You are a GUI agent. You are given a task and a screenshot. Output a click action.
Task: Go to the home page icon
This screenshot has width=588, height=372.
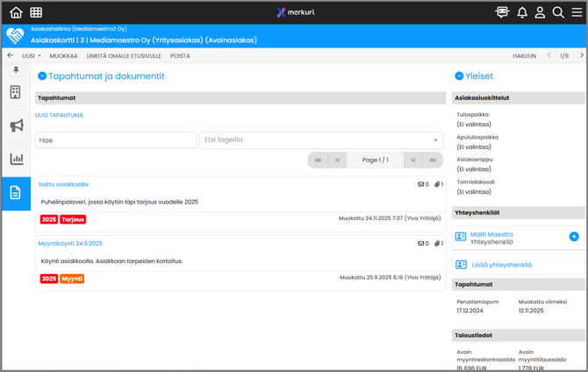(16, 12)
